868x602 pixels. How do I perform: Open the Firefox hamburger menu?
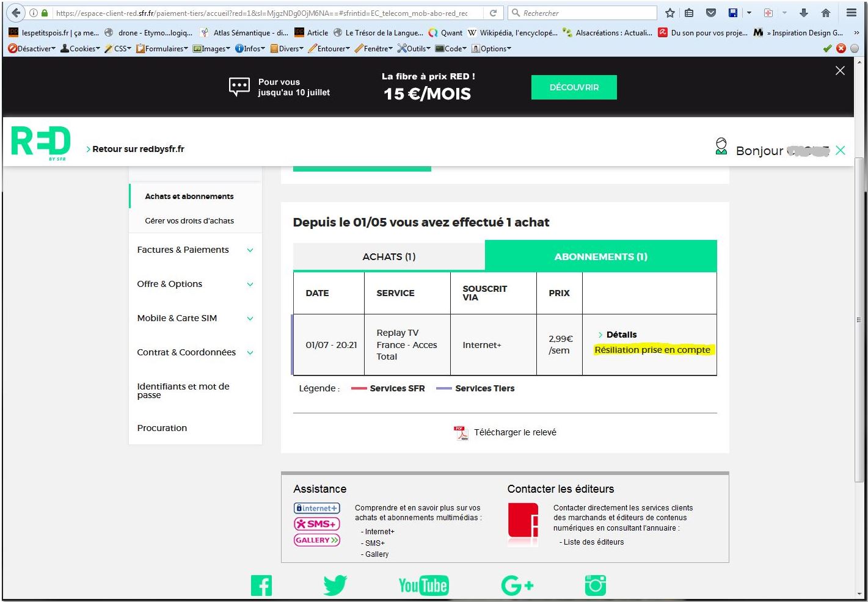pos(852,13)
